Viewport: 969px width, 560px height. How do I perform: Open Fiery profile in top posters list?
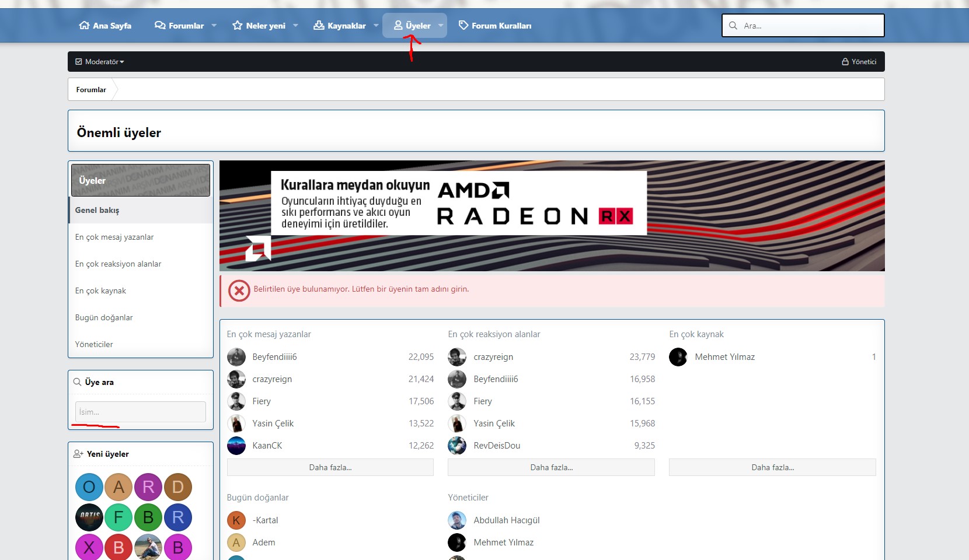[x=262, y=401]
